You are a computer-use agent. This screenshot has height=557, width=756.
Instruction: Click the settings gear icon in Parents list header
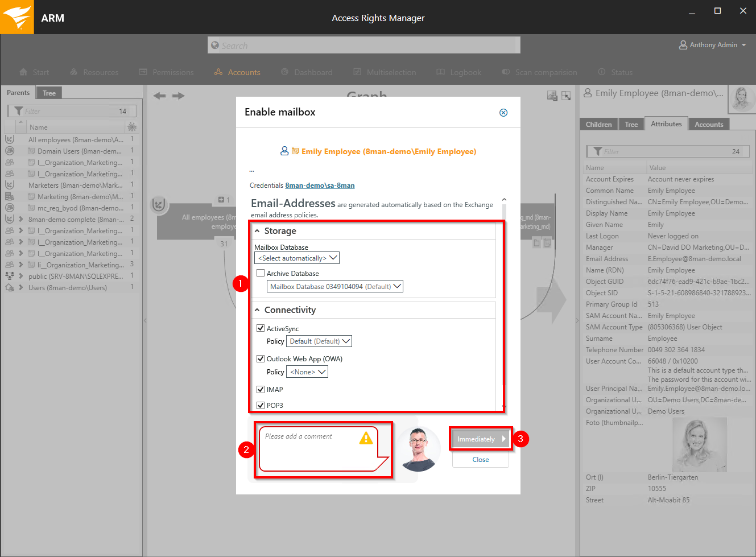(x=132, y=127)
